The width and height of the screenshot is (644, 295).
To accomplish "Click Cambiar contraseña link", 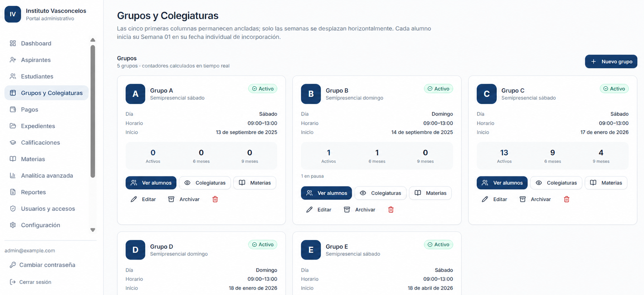I will 42,265.
